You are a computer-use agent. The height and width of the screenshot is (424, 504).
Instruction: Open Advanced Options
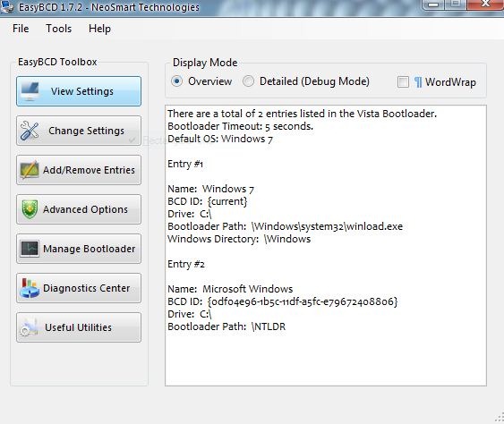coord(79,209)
